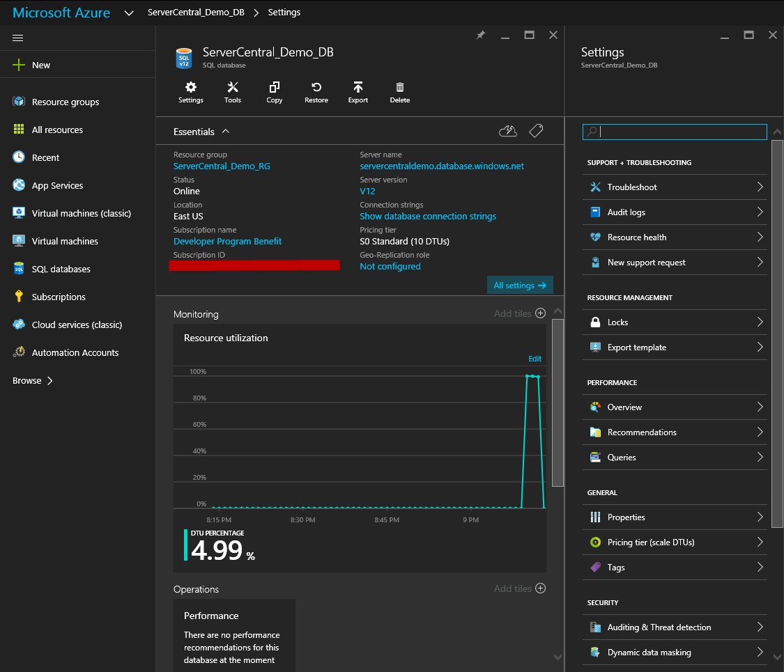Select the Copy database icon
This screenshot has height=672, width=784.
[x=274, y=92]
